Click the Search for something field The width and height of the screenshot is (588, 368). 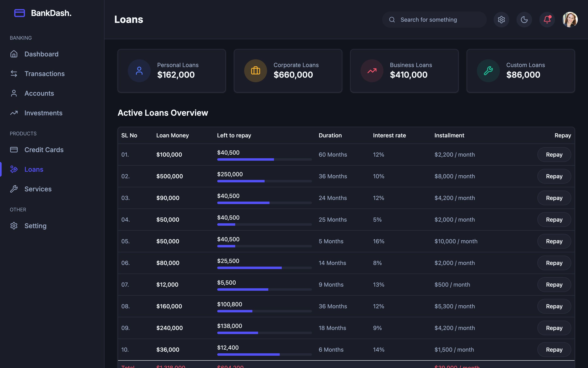click(434, 19)
